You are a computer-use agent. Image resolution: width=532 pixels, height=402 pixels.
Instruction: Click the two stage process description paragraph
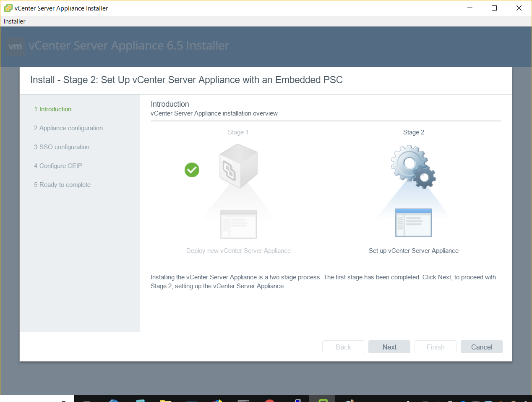pos(323,281)
